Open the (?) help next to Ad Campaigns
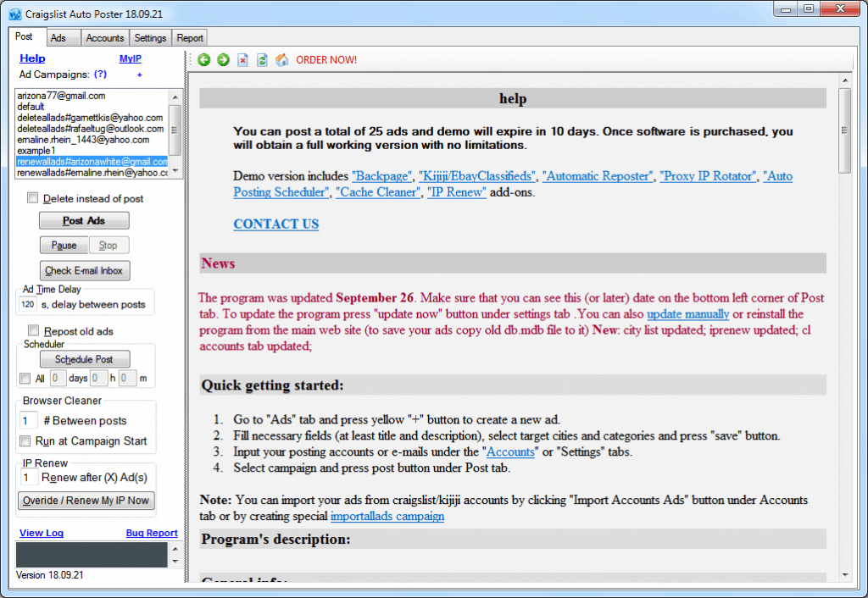868x598 pixels. (100, 75)
